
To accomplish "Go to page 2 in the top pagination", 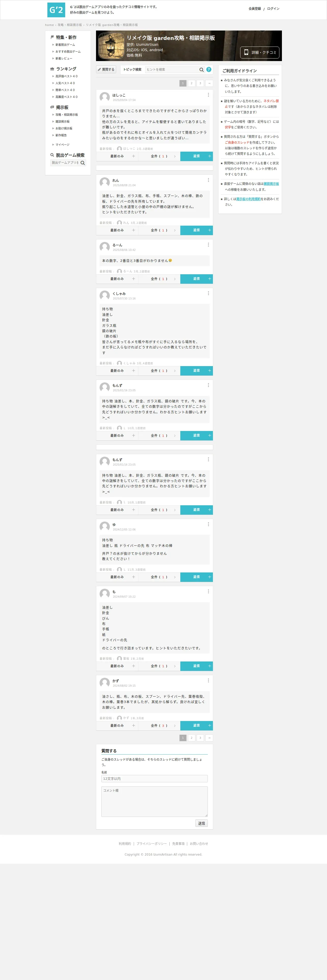I will [x=192, y=83].
